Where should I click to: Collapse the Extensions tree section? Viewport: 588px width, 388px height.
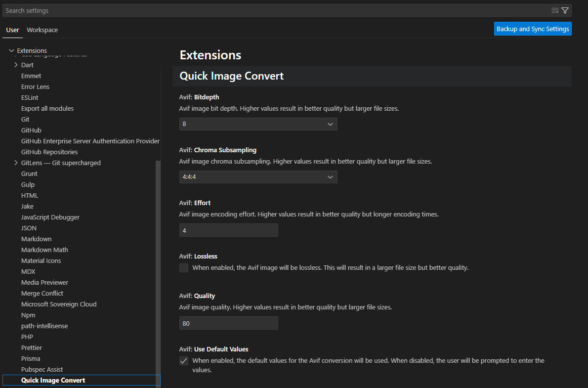click(x=12, y=50)
